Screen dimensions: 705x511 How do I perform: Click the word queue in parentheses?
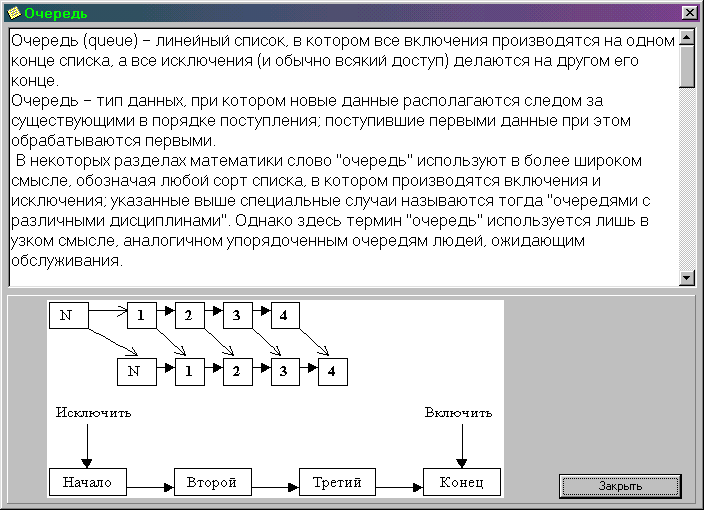(110, 41)
